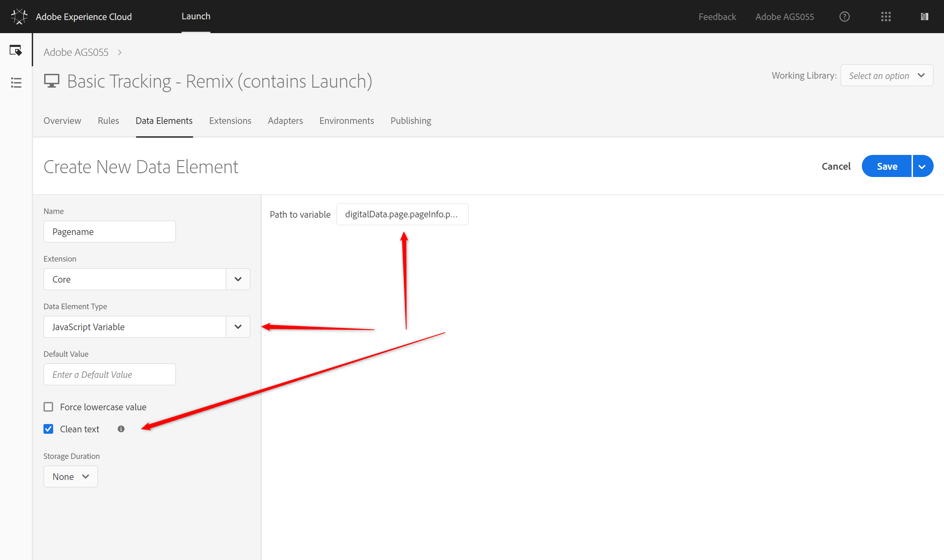Click the user profile avatar icon

(x=924, y=17)
